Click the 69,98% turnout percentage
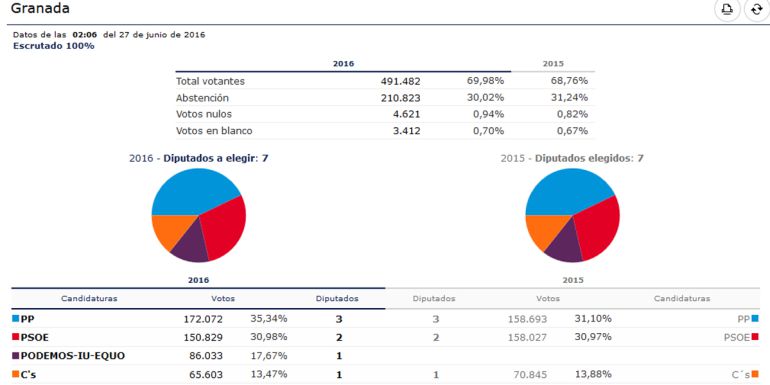The image size is (770, 385). tap(485, 81)
